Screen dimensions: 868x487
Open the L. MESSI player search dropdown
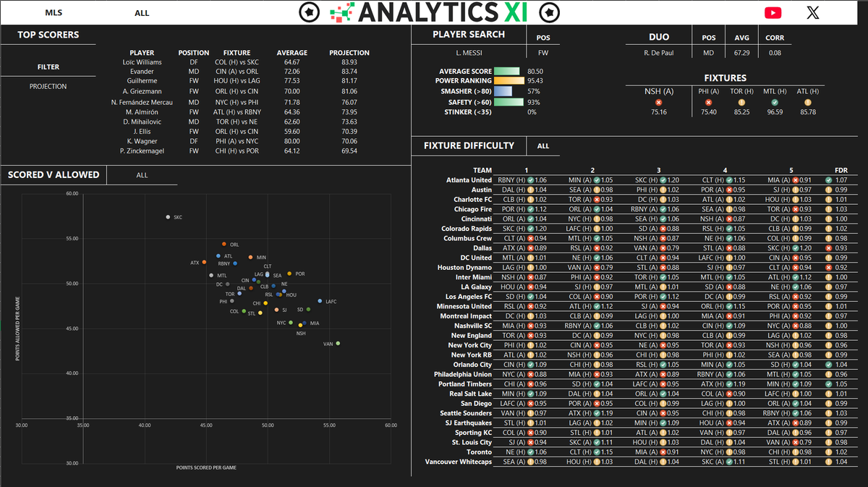(469, 53)
